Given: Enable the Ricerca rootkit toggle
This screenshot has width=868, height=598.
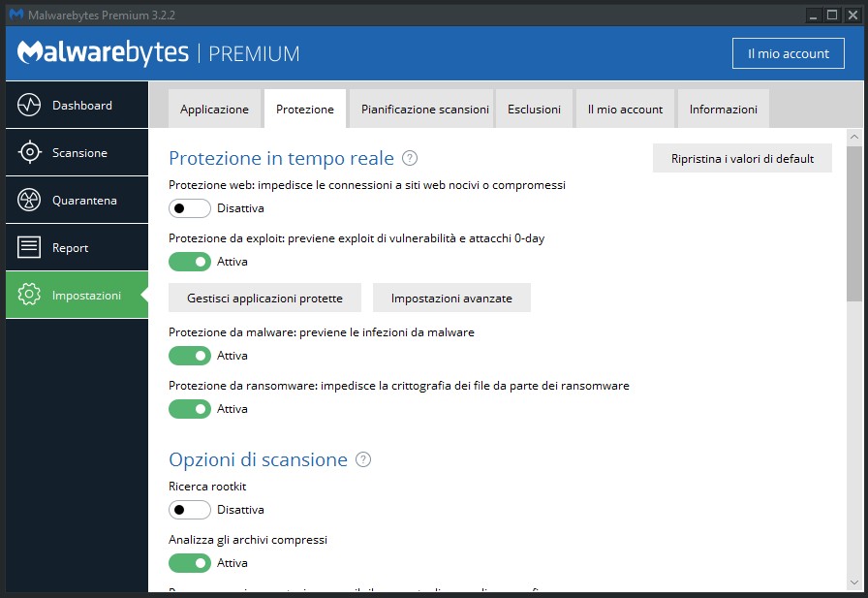Looking at the screenshot, I should (x=189, y=510).
